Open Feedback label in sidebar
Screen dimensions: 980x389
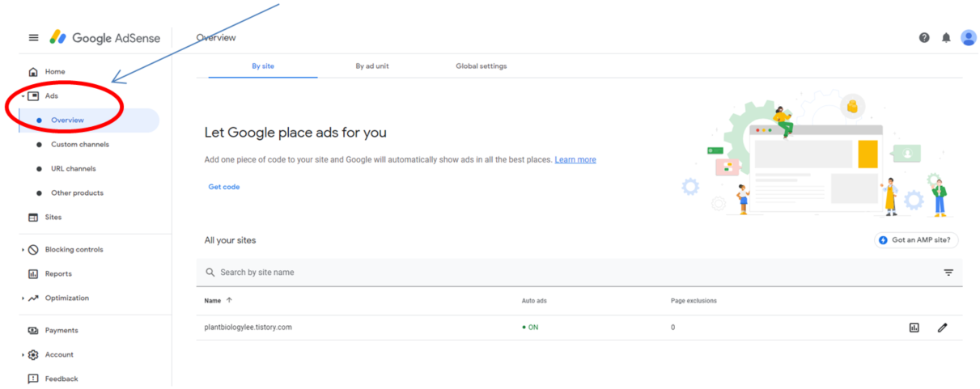tap(62, 379)
